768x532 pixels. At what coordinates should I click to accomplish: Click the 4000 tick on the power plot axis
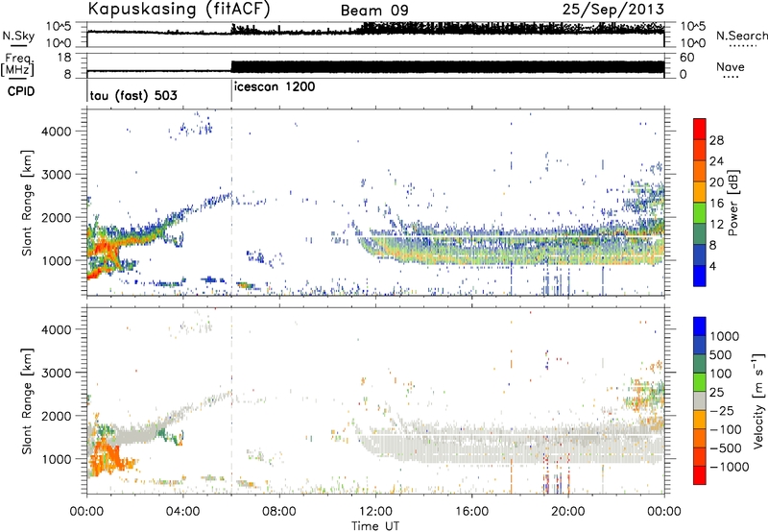point(57,132)
